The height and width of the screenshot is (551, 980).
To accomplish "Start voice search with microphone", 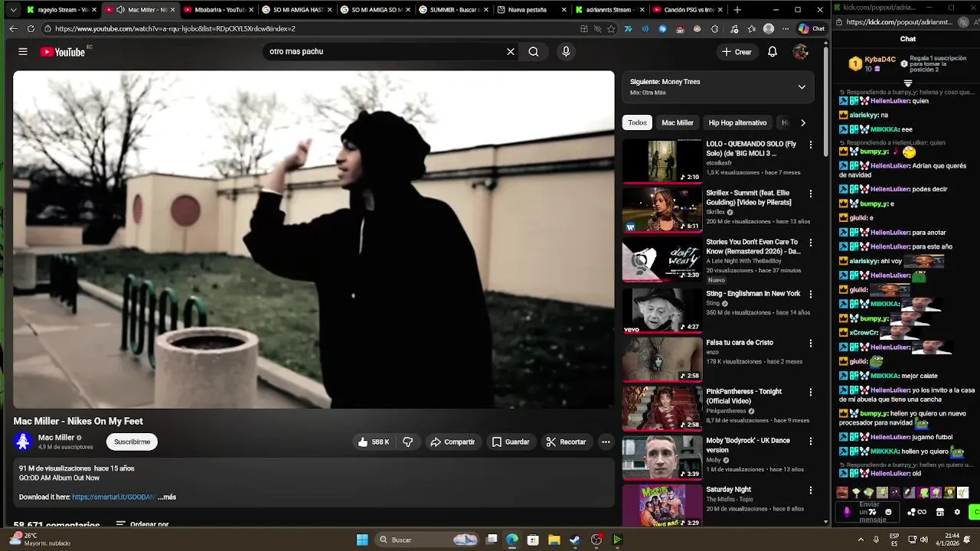I will pyautogui.click(x=566, y=51).
